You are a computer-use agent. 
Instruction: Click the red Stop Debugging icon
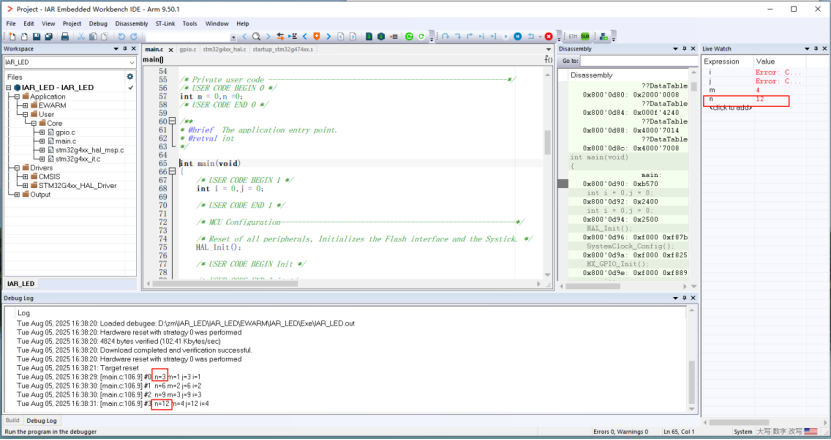point(549,37)
